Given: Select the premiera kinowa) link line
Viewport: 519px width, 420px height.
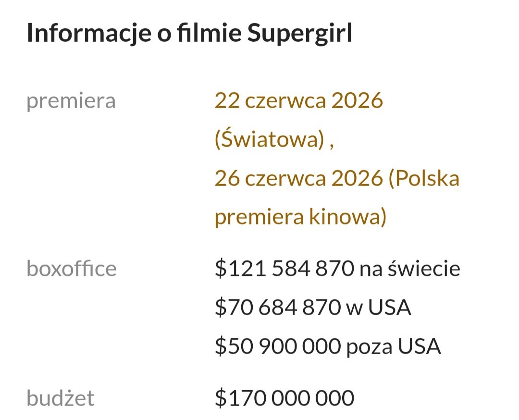Looking at the screenshot, I should [300, 217].
